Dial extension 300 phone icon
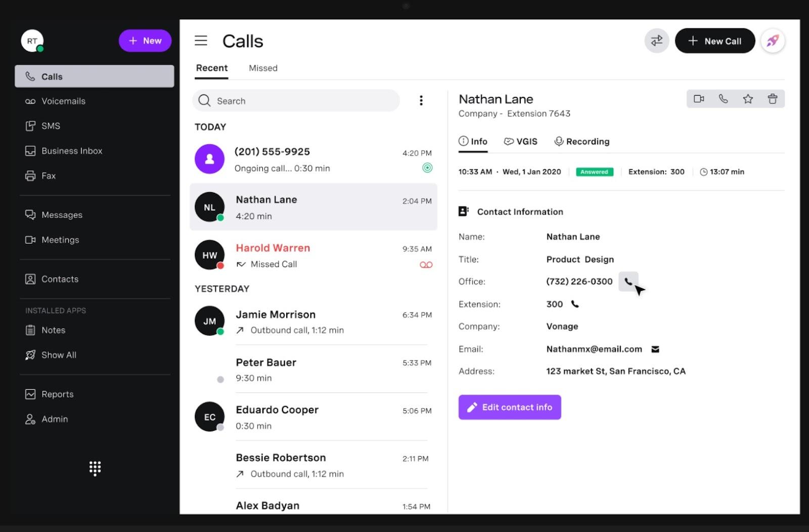809x532 pixels. [x=575, y=304]
